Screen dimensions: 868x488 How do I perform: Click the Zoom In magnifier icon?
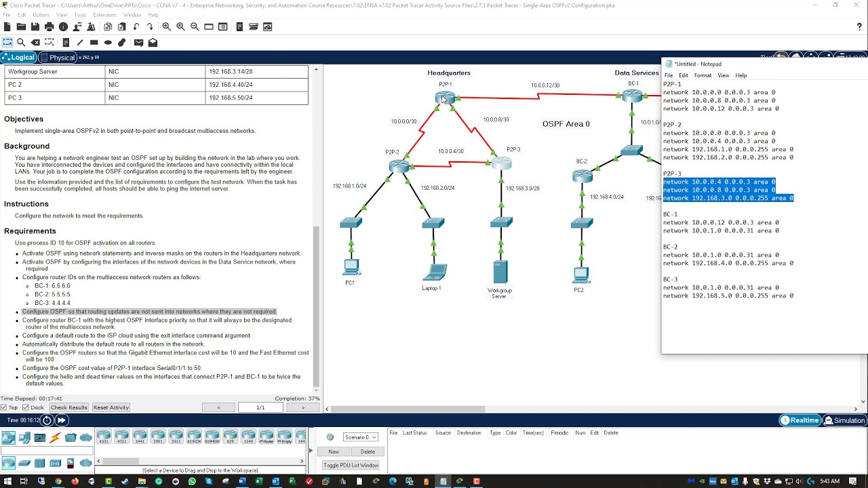(x=166, y=26)
